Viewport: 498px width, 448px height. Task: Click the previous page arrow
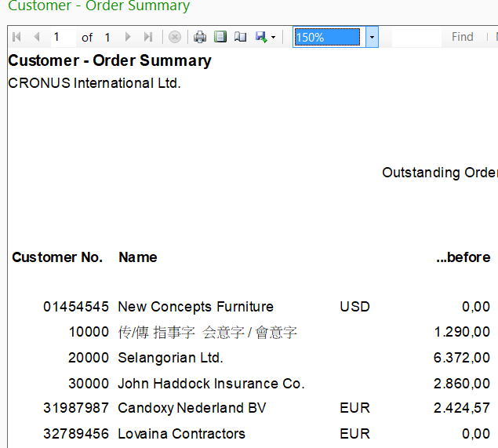36,37
